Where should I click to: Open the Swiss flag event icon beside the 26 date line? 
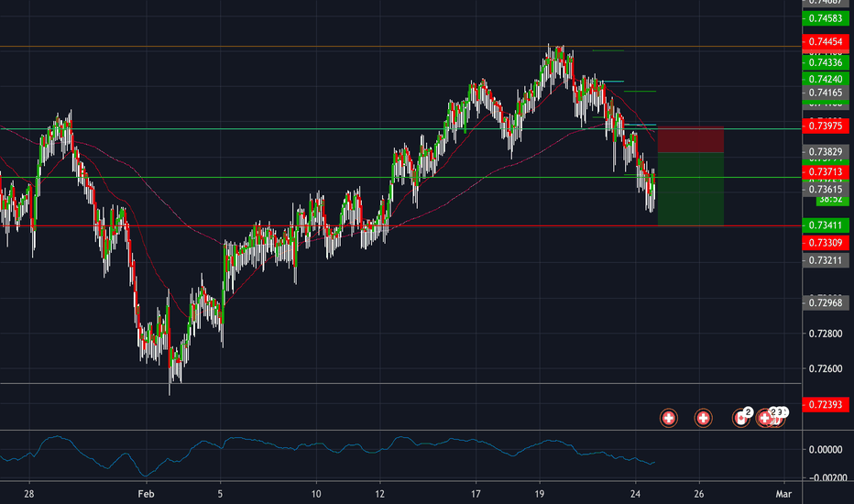tap(703, 418)
